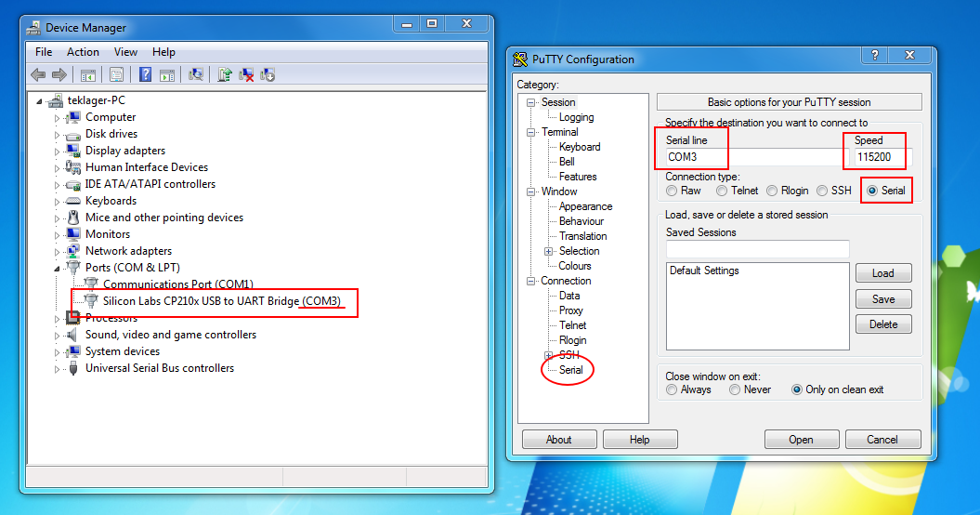Click the Saved Sessions name field
The image size is (980, 515).
(757, 249)
